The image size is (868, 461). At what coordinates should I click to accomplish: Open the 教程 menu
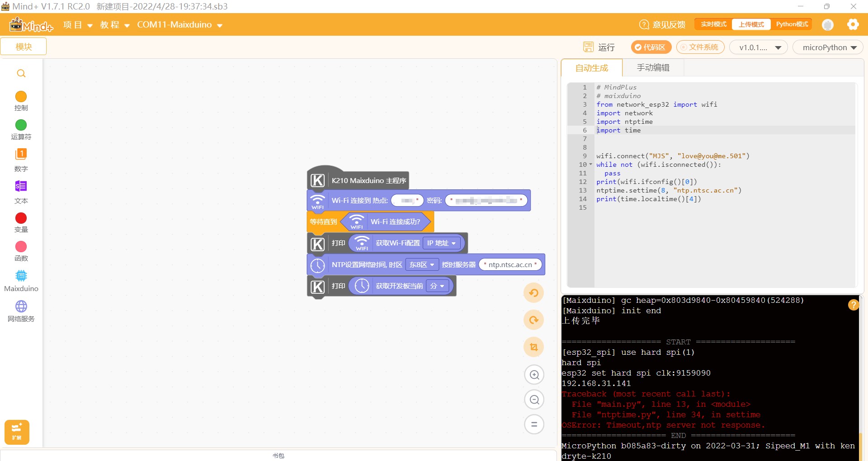click(115, 25)
